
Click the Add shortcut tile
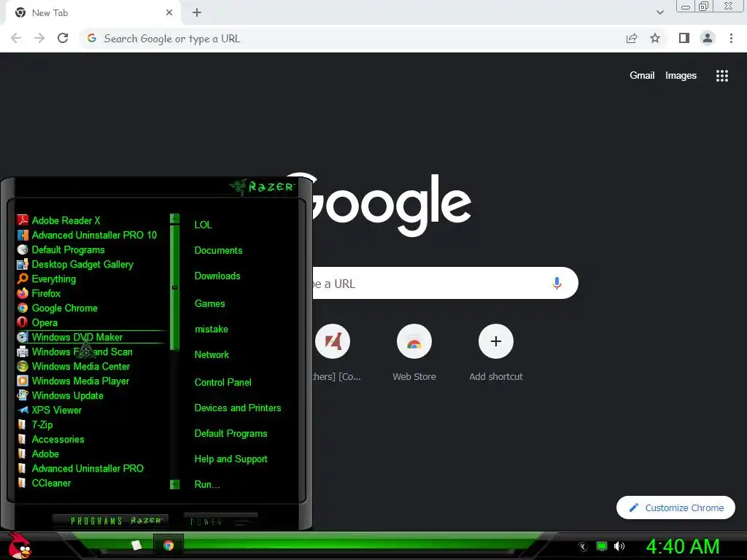[x=496, y=353]
